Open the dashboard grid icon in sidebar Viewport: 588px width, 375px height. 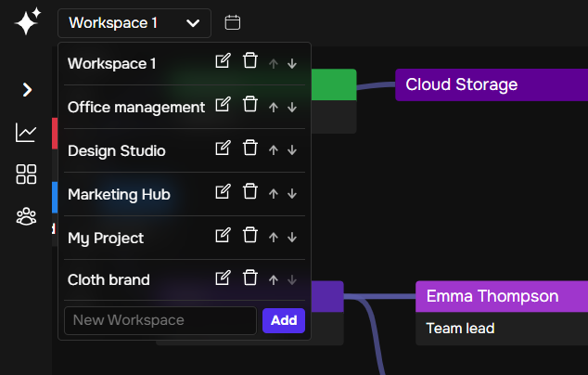coord(26,175)
